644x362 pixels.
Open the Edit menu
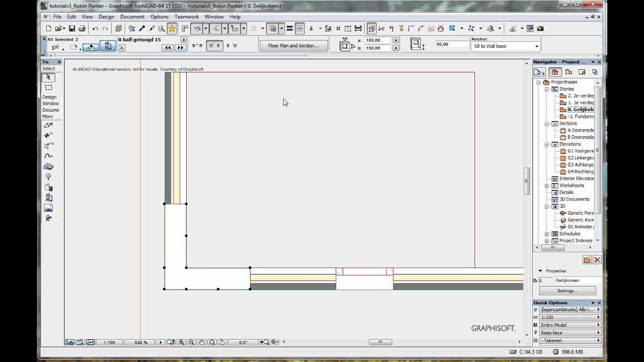click(72, 17)
